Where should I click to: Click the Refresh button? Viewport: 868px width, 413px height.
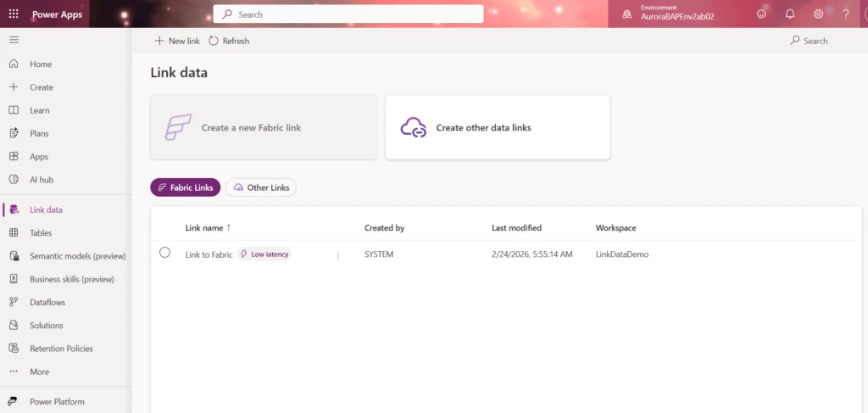229,41
